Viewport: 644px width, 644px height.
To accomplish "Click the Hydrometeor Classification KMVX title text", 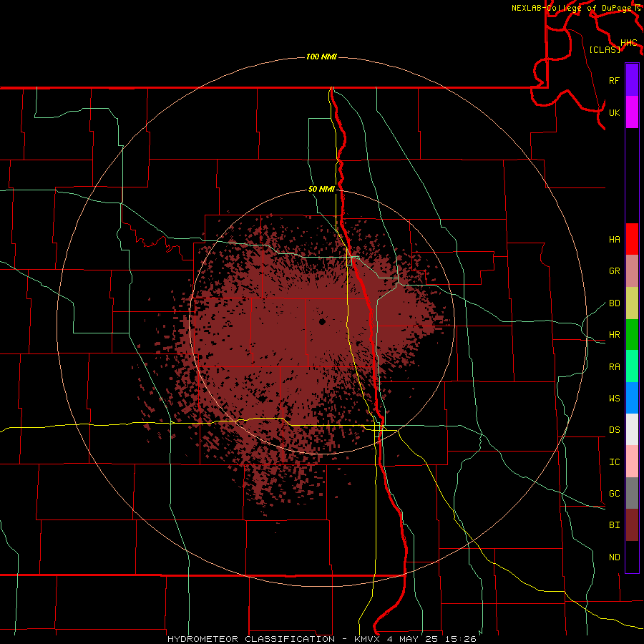I will click(x=322, y=639).
